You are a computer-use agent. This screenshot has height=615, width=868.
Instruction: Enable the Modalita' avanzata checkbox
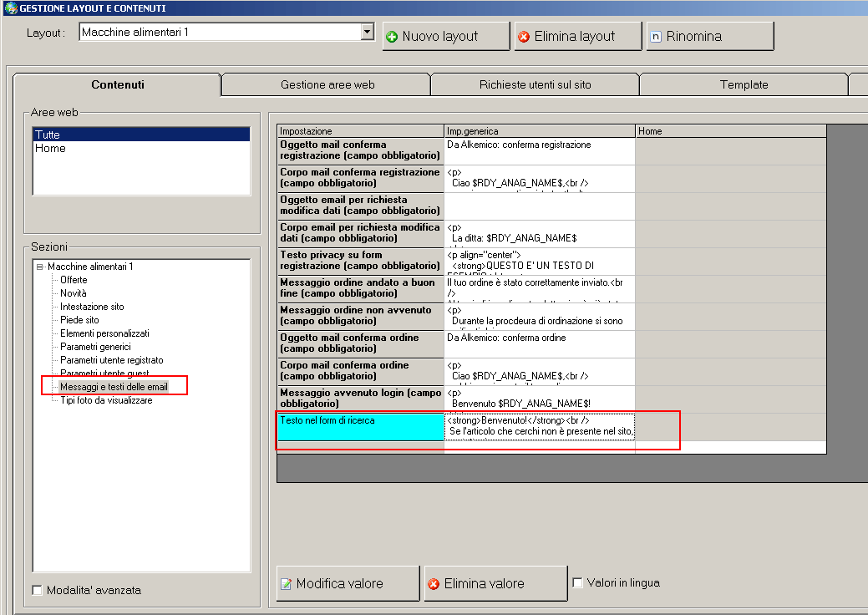click(x=38, y=590)
